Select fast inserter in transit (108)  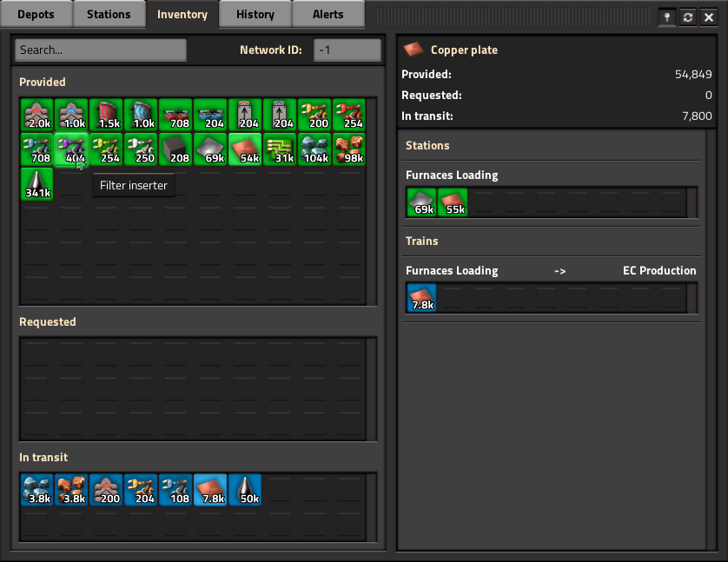(x=176, y=490)
